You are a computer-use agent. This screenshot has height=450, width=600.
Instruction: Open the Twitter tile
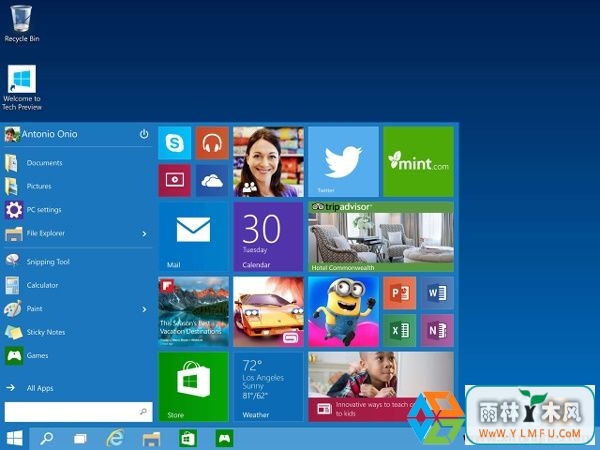point(343,162)
